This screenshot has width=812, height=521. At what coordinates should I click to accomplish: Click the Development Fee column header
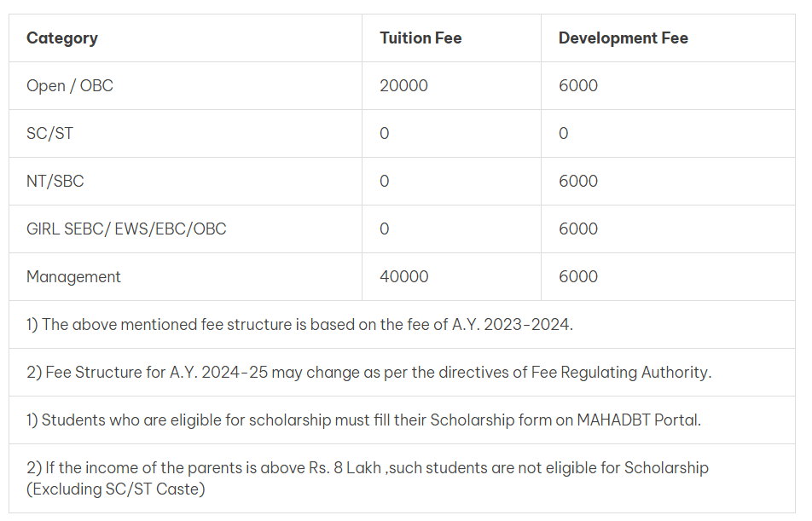[623, 38]
